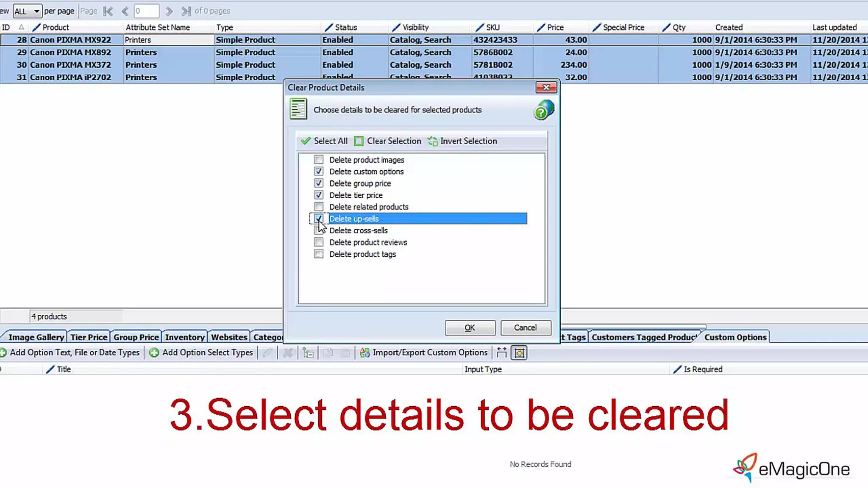Click the help globe icon in dialog
Image resolution: width=868 pixels, height=488 pixels.
[x=544, y=110]
